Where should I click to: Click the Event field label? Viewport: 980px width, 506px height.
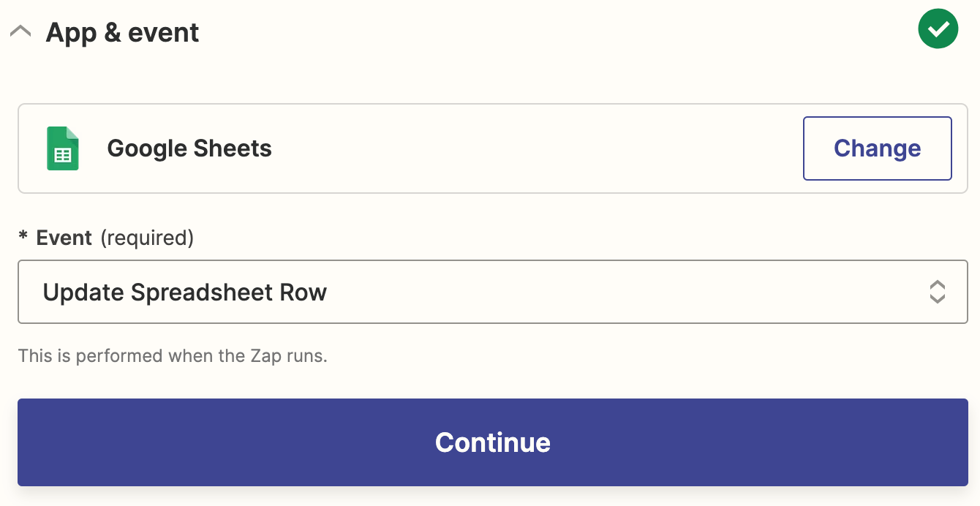(64, 238)
